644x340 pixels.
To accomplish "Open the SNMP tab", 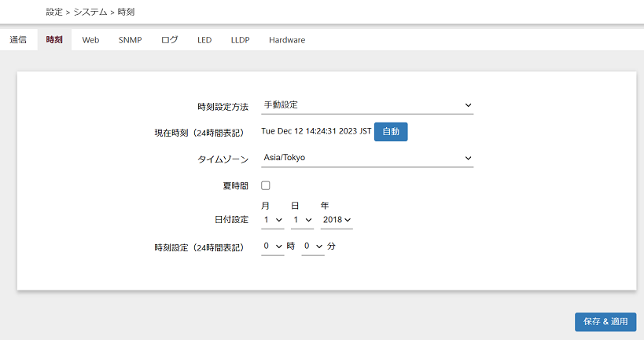I will pos(130,40).
